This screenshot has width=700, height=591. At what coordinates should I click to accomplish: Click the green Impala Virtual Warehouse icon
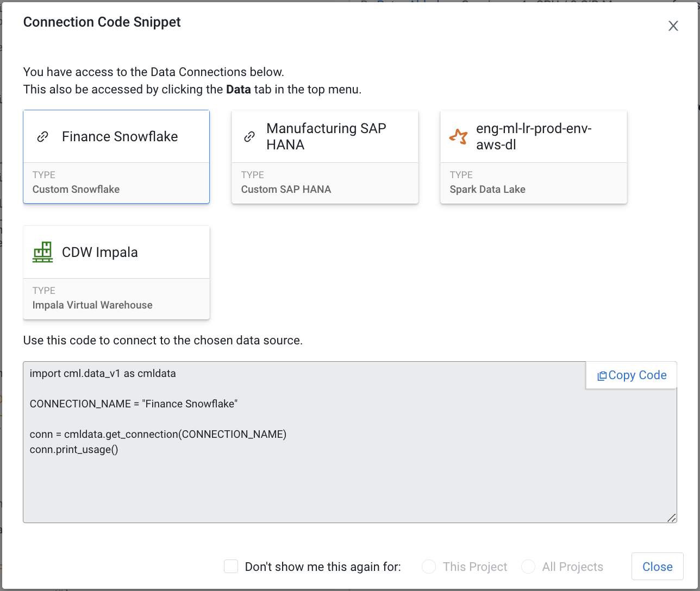click(x=42, y=252)
